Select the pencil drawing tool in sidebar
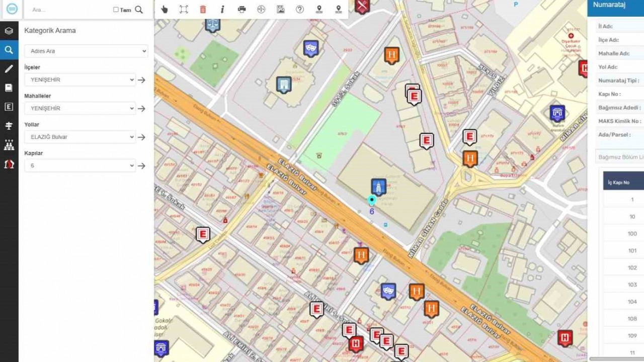Screen dimensions: 644x362 coord(9,69)
